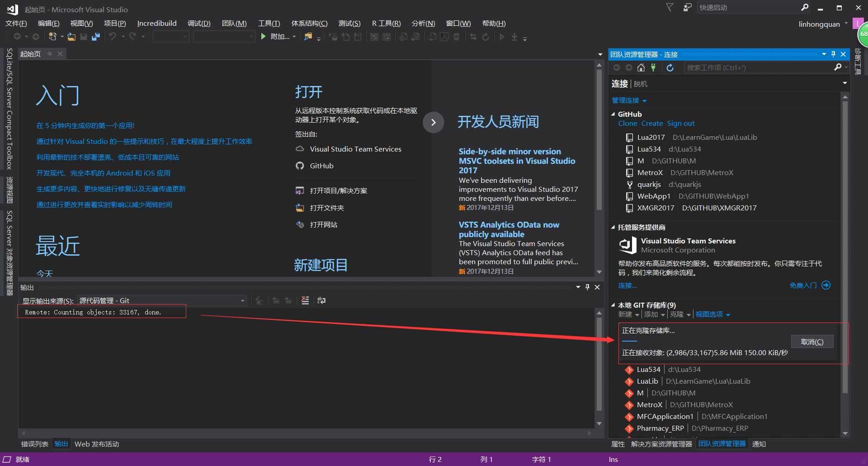Open the output source combo box 源代码管理 - Git
Screen dimensions: 868x466
click(x=162, y=300)
